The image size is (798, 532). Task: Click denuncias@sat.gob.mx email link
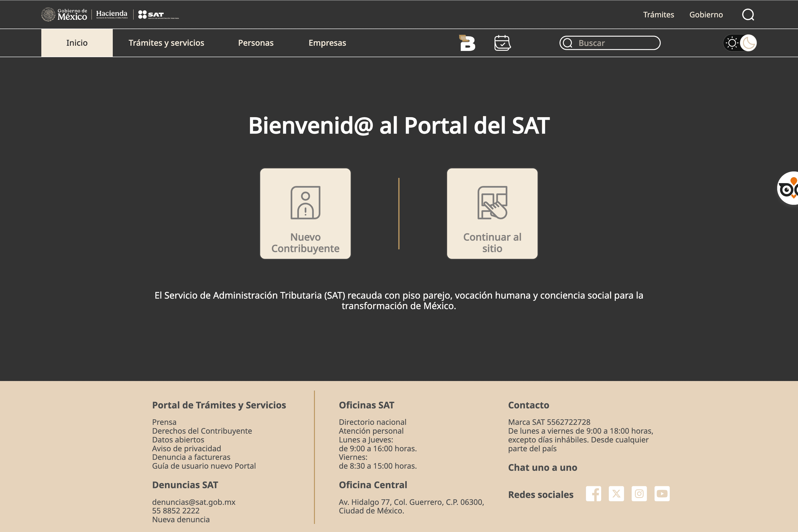(194, 502)
